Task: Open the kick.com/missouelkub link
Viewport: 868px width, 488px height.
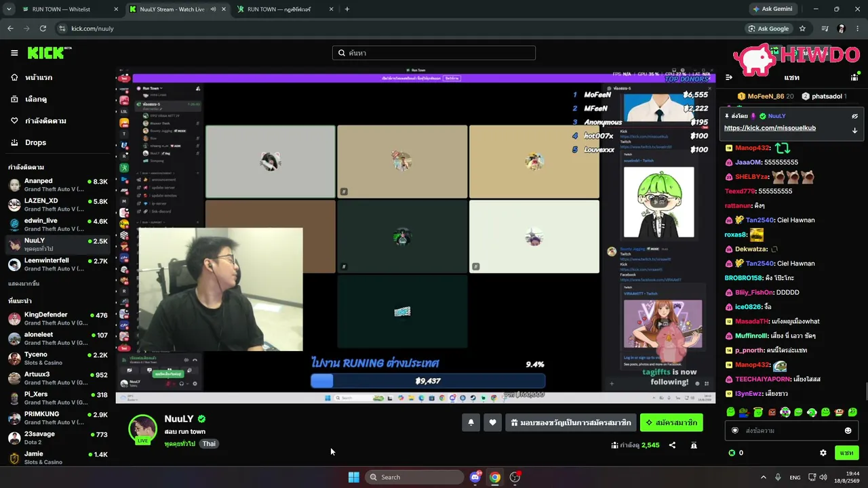Action: point(770,128)
